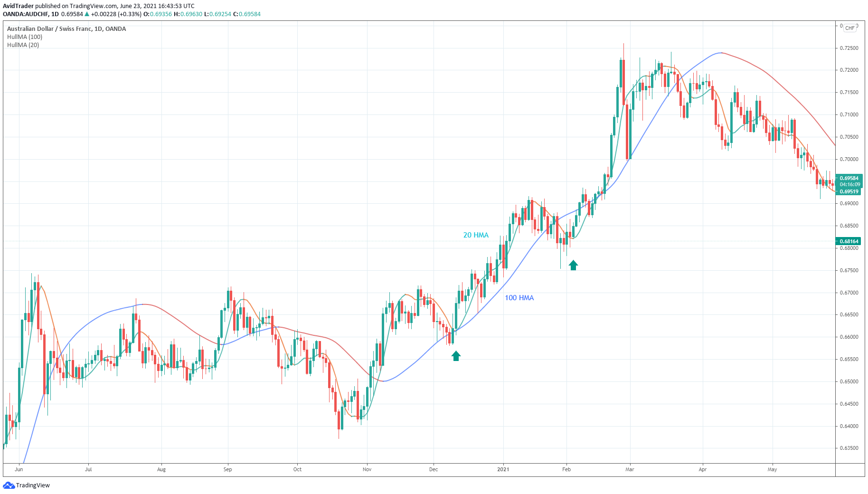The width and height of the screenshot is (868, 494).
Task: Click the HullMA (100) indicator label
Action: tap(25, 37)
